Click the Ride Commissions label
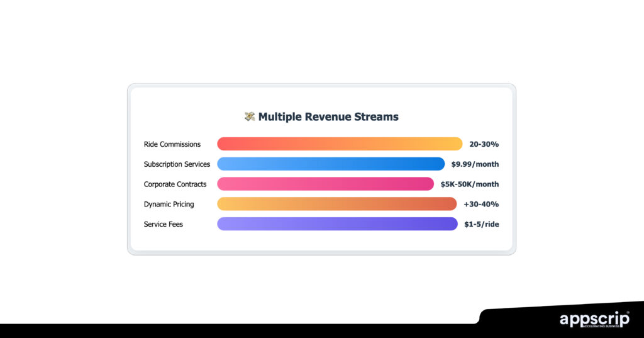This screenshot has width=644, height=338. pos(172,144)
